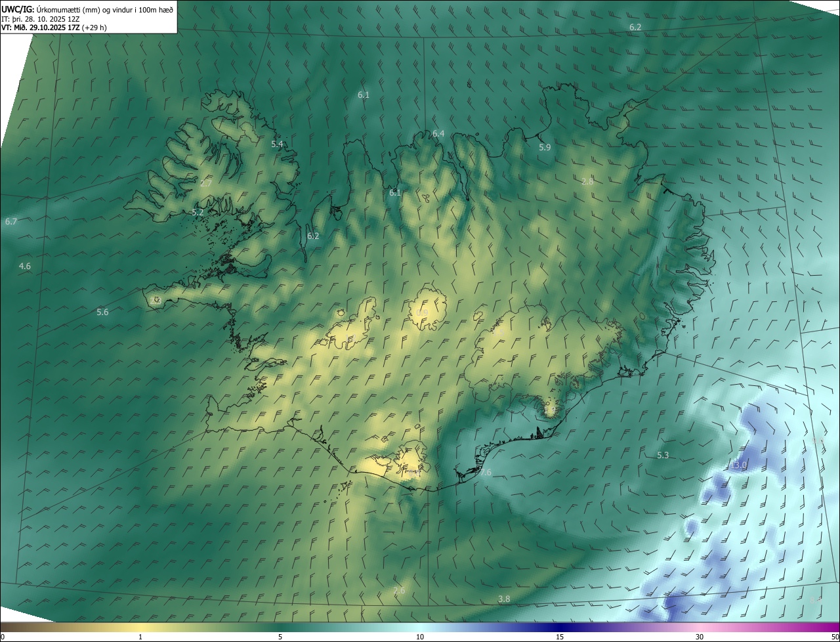Click the colorbar tick label 15

[560, 637]
